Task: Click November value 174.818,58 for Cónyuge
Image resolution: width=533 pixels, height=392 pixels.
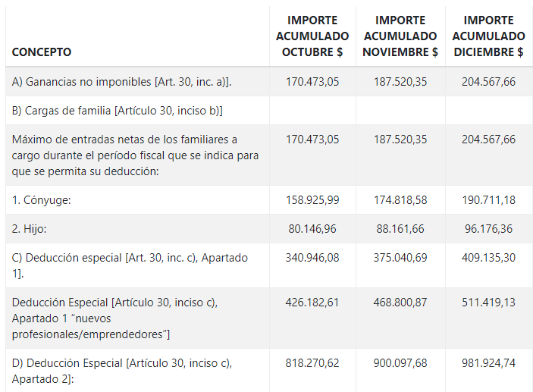Action: point(400,200)
